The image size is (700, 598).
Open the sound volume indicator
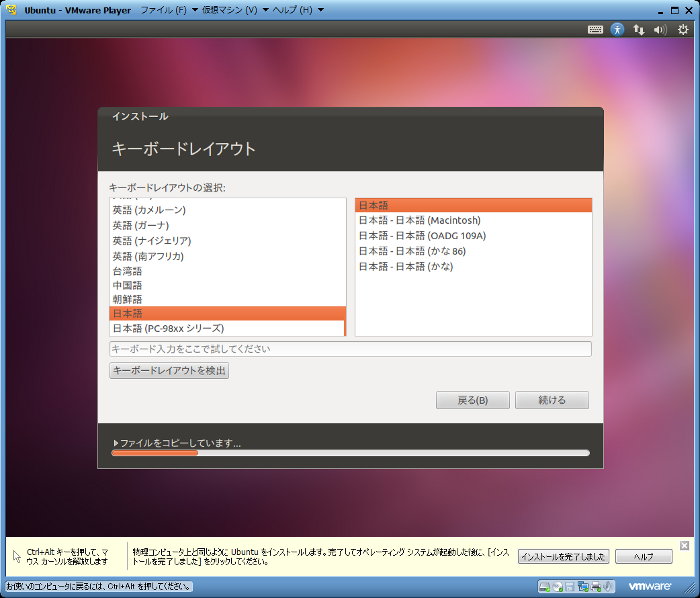(660, 29)
